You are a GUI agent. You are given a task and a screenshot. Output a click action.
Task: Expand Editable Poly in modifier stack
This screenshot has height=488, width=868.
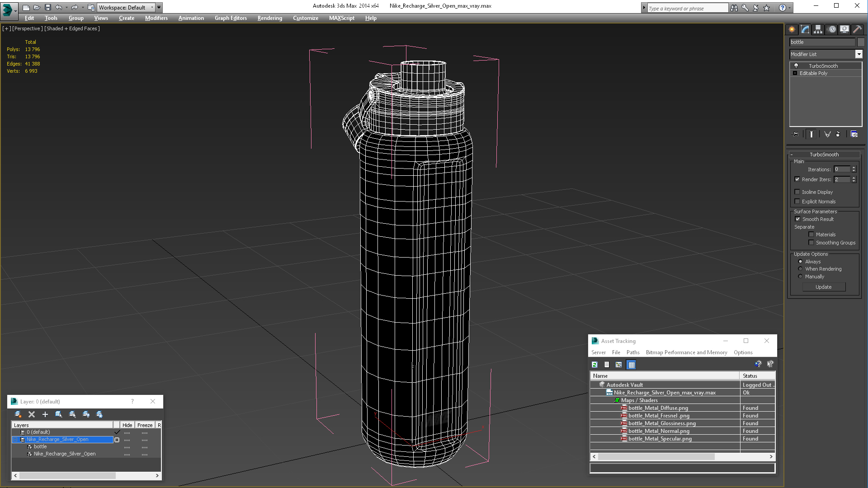(x=795, y=73)
